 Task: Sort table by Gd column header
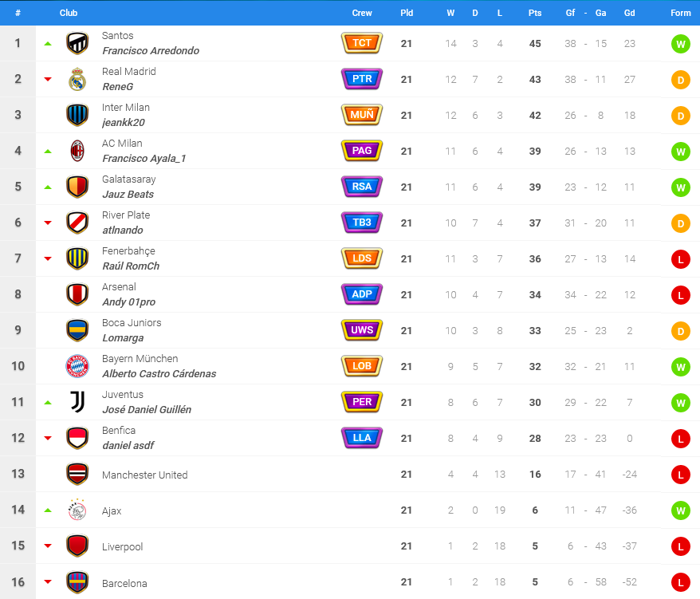pyautogui.click(x=630, y=13)
